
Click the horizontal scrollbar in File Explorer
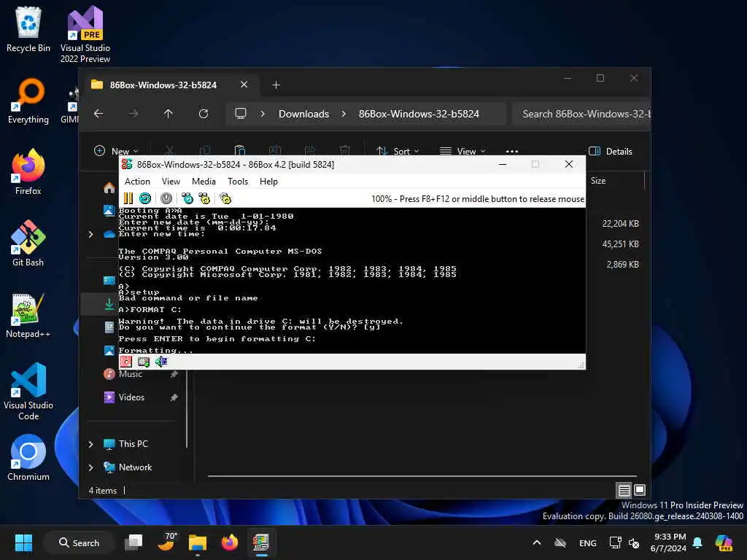(x=422, y=475)
